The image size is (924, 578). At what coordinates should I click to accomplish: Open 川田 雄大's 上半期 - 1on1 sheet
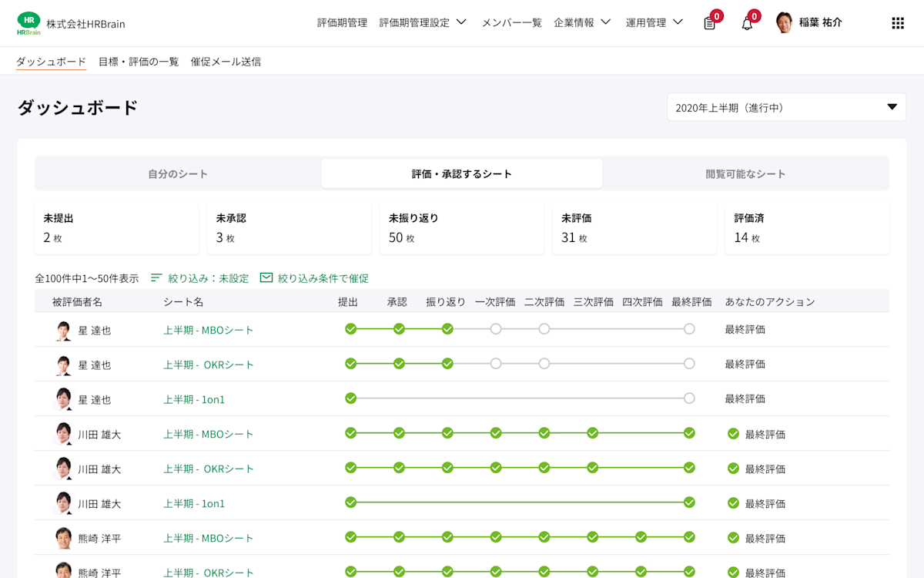(x=194, y=503)
